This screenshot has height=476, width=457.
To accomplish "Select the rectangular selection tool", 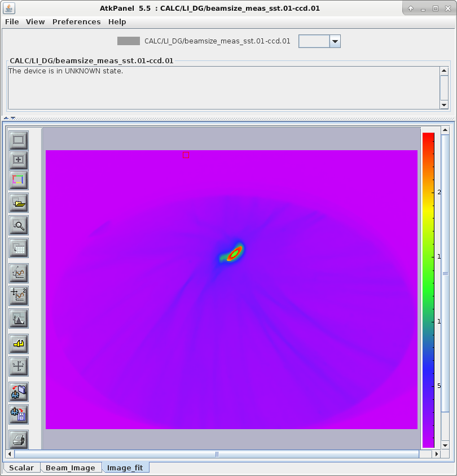I will coord(19,140).
